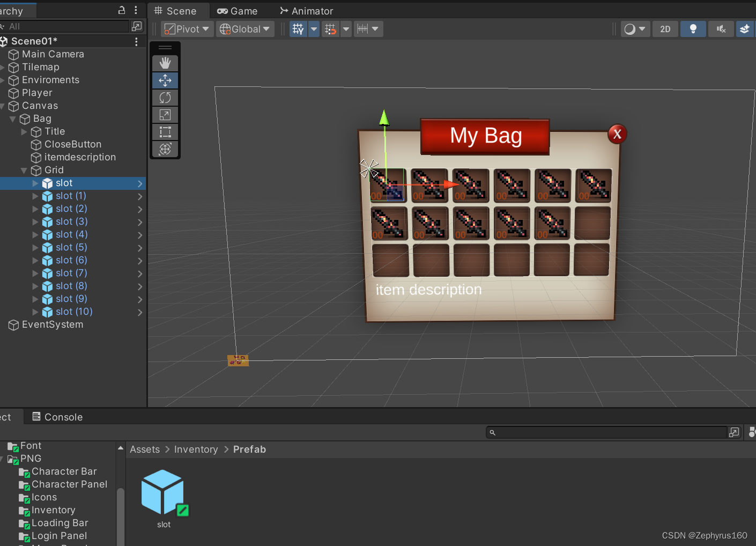
Task: Select the Move tool
Action: click(165, 80)
